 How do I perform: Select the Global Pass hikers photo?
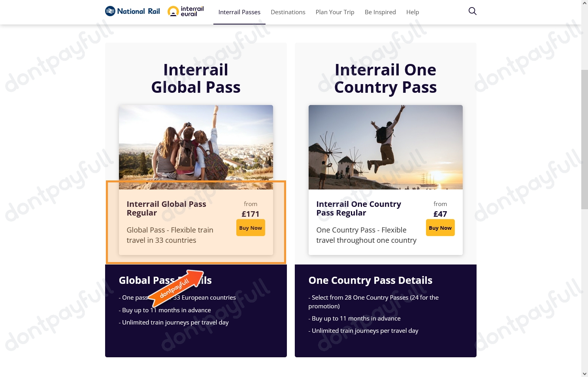[x=196, y=147]
